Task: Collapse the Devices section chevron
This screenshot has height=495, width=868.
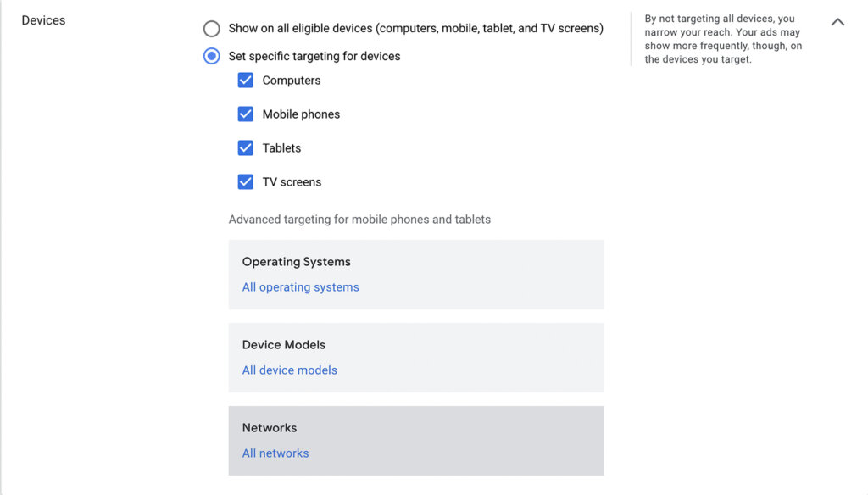Action: (x=837, y=22)
